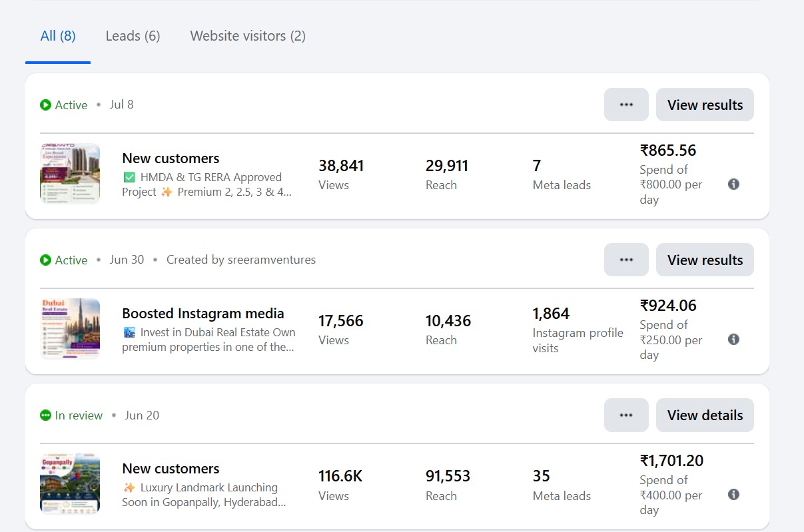Viewport: 804px width, 532px height.
Task: Click the 29,911 Reach value
Action: (x=447, y=166)
